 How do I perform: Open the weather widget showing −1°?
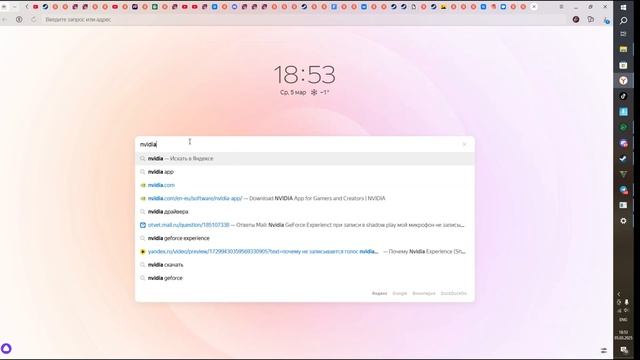320,93
